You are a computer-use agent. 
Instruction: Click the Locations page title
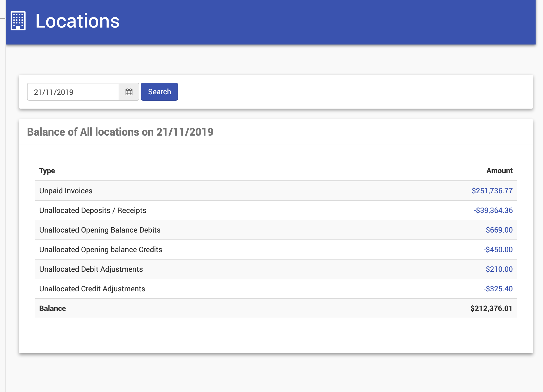(77, 21)
